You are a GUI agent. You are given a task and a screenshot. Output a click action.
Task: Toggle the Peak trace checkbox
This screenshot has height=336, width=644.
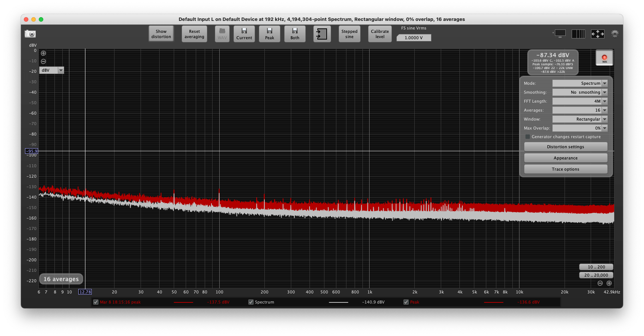point(406,302)
